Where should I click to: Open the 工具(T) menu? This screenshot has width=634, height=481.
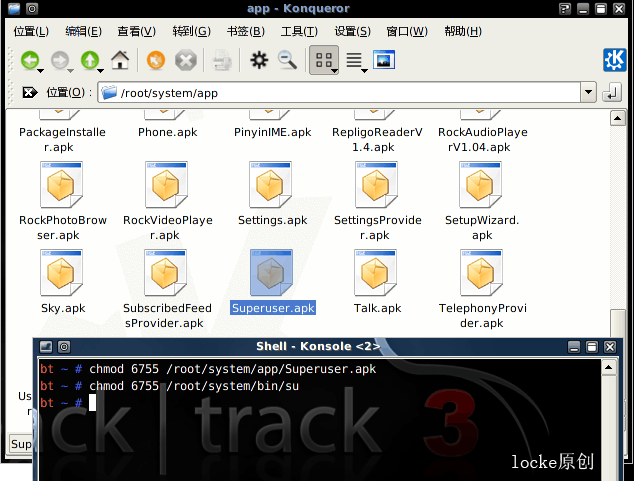(x=299, y=31)
